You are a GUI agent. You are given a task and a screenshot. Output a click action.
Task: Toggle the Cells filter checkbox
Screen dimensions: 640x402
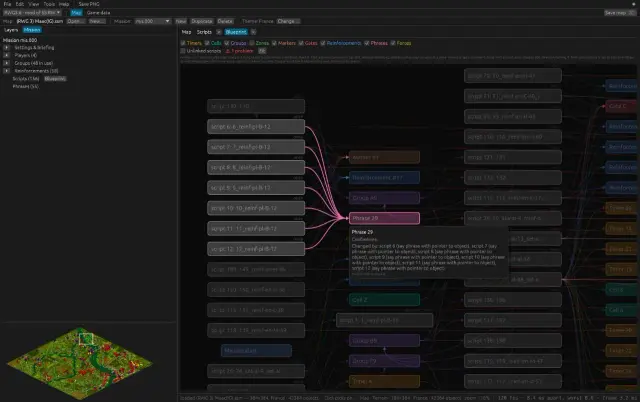click(207, 43)
